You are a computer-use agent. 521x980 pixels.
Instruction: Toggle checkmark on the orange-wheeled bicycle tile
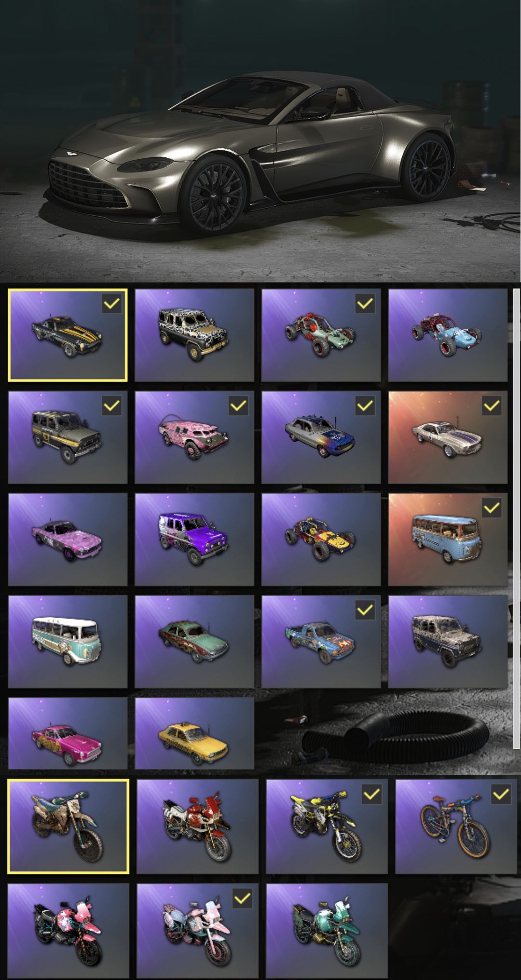(501, 794)
